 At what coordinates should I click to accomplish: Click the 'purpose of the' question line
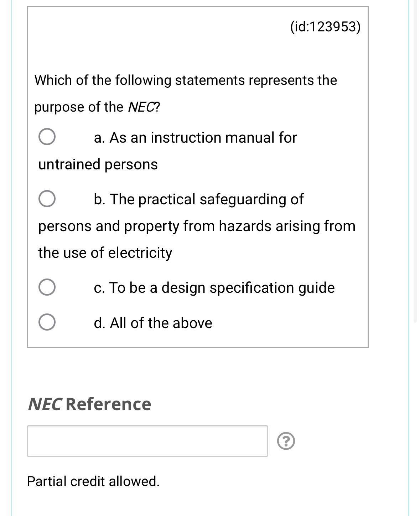[97, 107]
